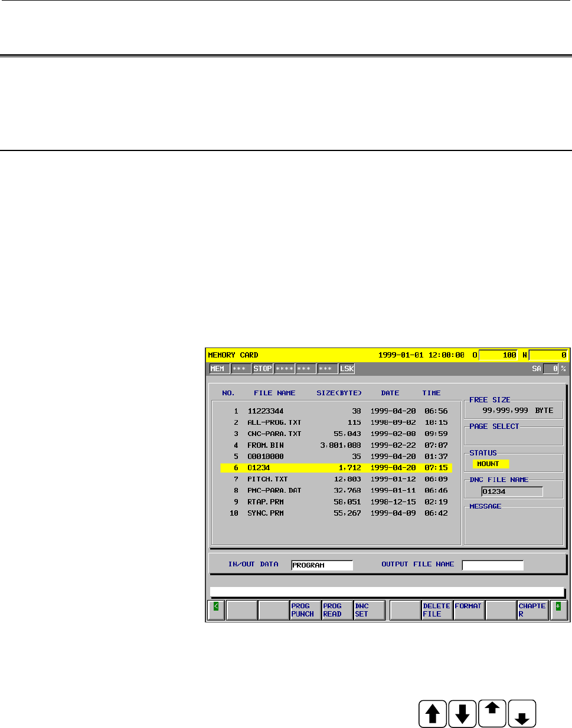
Task: Click the DNC FILE NAME field
Action: [x=512, y=491]
